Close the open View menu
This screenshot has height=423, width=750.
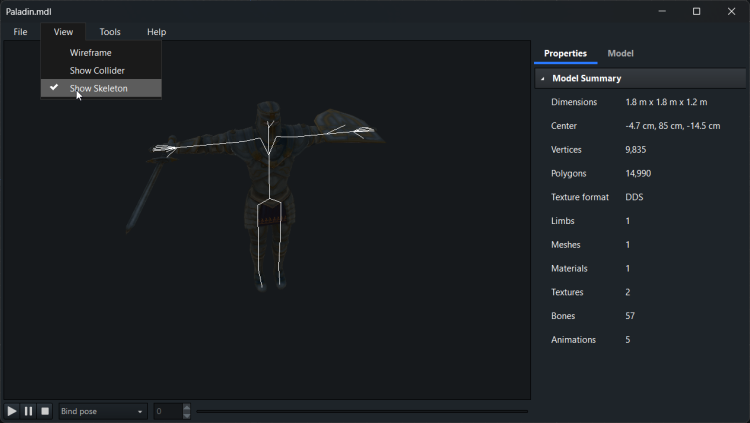(63, 32)
